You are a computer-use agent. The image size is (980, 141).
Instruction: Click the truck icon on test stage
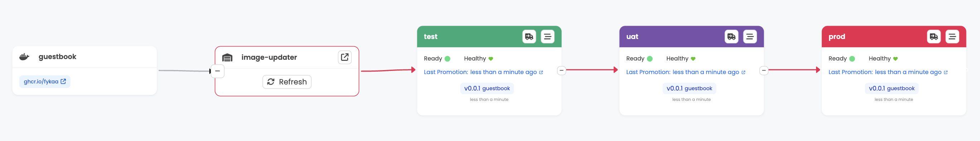point(529,37)
